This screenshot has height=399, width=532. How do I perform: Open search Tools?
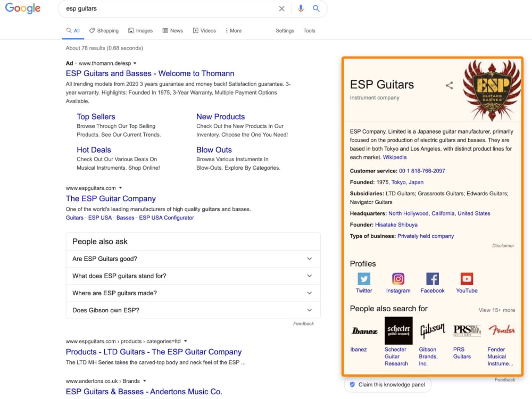[x=309, y=30]
